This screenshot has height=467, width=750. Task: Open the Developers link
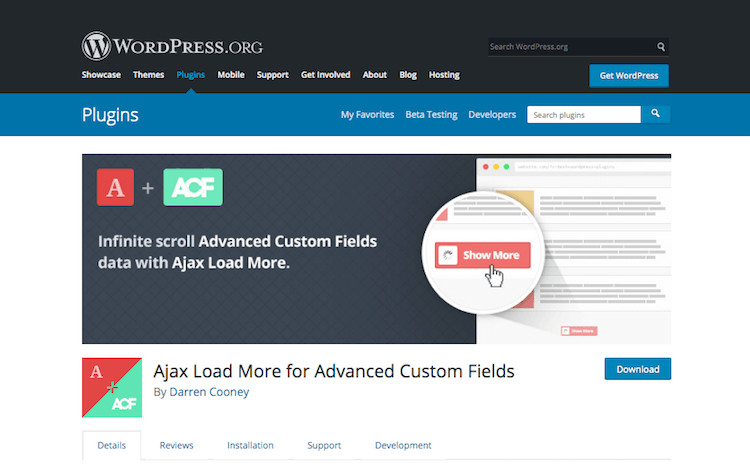(492, 115)
